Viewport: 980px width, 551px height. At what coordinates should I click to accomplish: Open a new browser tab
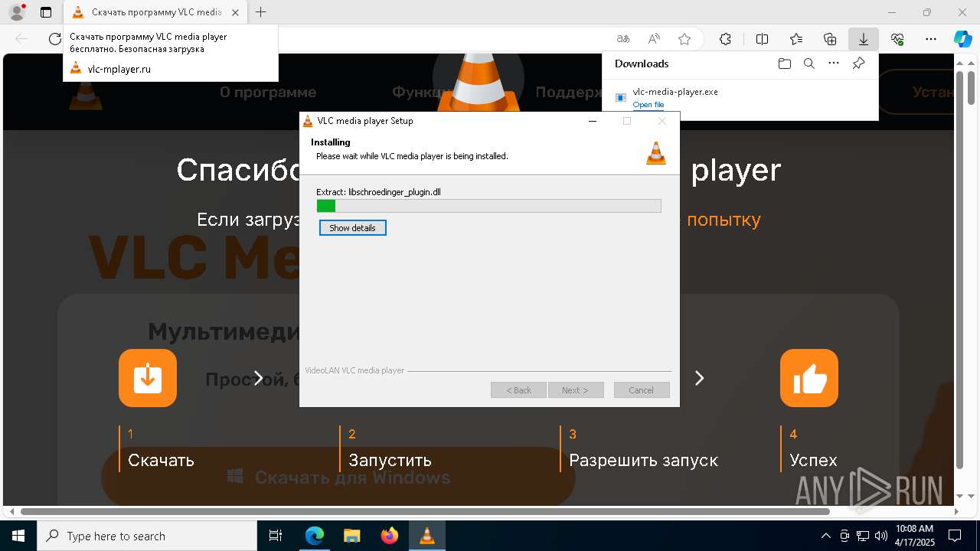pyautogui.click(x=261, y=12)
